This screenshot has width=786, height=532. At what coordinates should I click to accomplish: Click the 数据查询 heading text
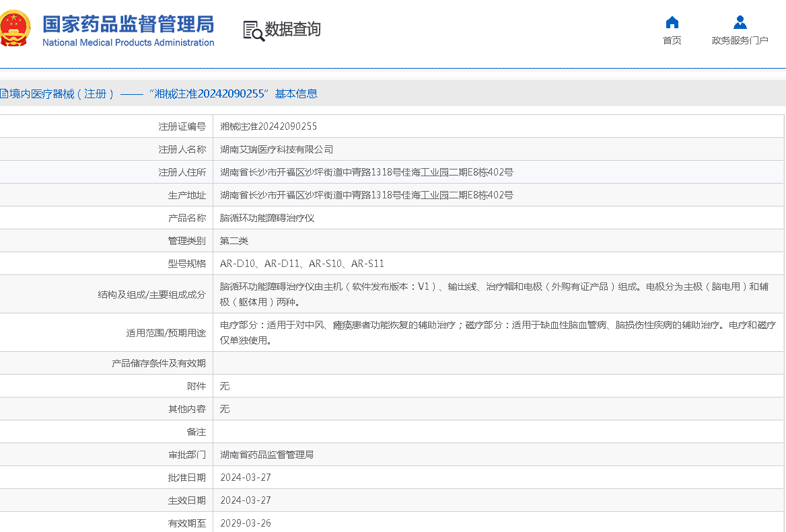[293, 30]
